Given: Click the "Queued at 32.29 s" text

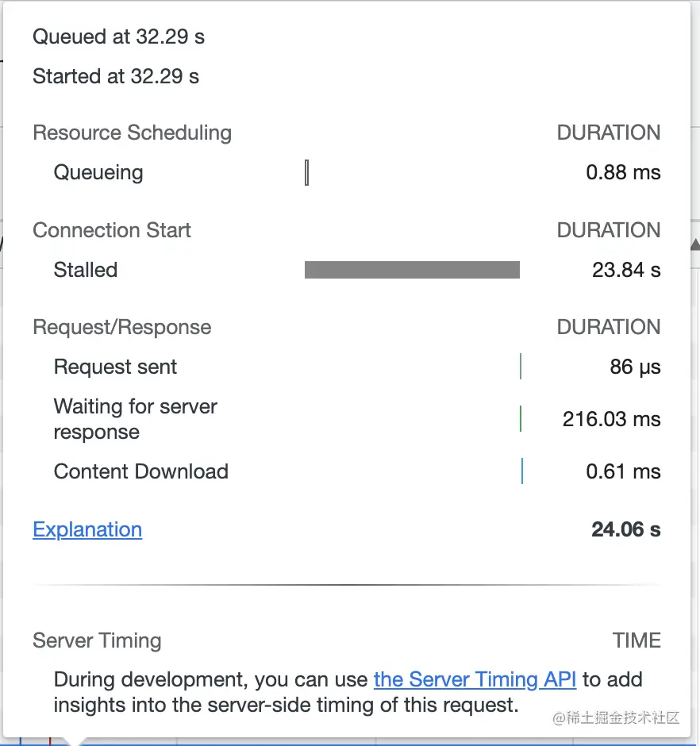Looking at the screenshot, I should (x=118, y=37).
